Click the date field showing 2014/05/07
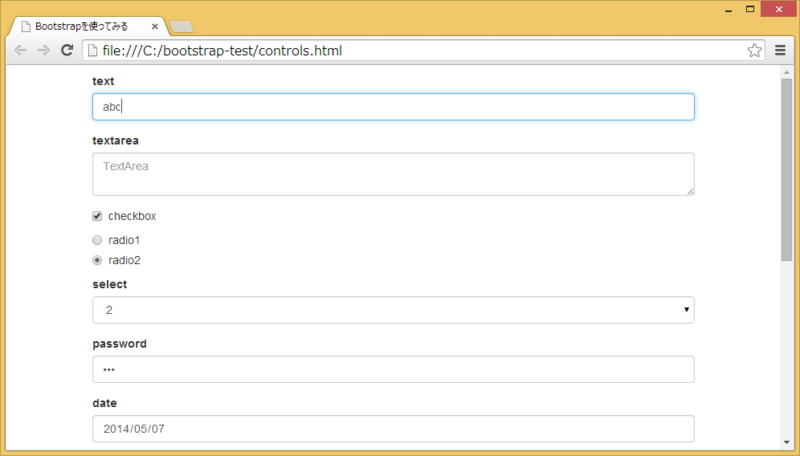Image resolution: width=800 pixels, height=456 pixels. click(393, 428)
